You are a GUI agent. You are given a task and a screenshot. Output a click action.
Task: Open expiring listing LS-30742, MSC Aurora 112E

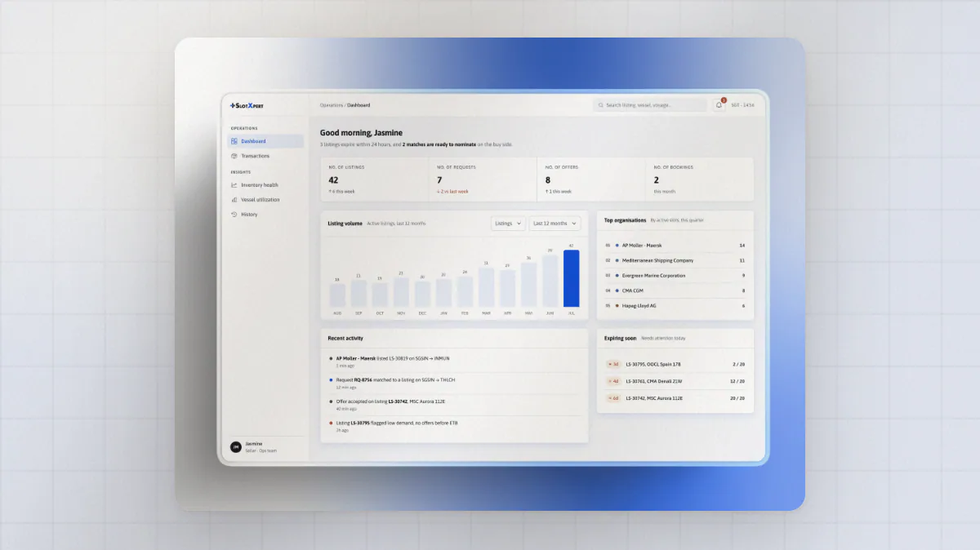[x=675, y=398]
